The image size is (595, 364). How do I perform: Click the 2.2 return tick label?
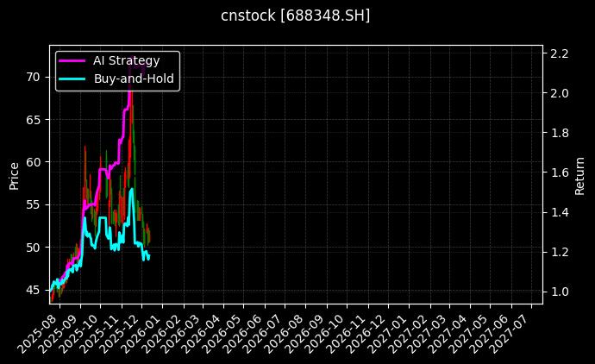pyautogui.click(x=559, y=53)
